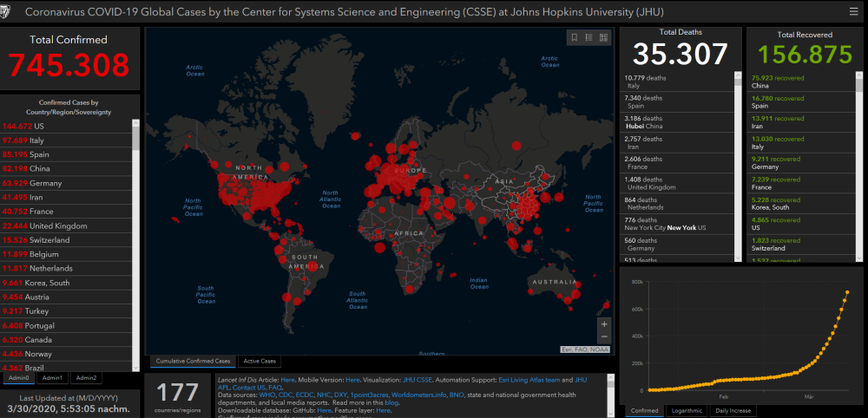The width and height of the screenshot is (868, 418).
Task: Open the Lancet Inf Dis article Here link
Action: (287, 380)
